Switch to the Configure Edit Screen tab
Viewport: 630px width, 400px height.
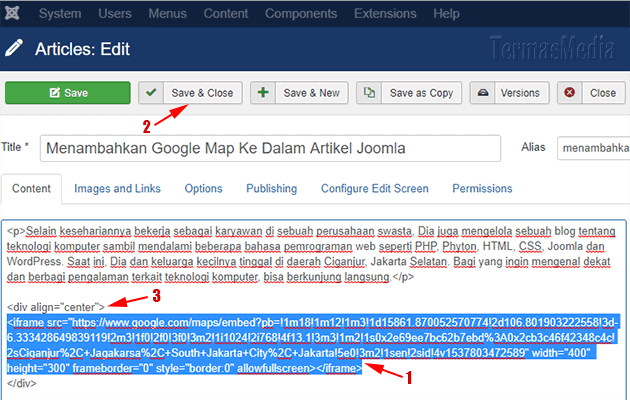tap(375, 188)
